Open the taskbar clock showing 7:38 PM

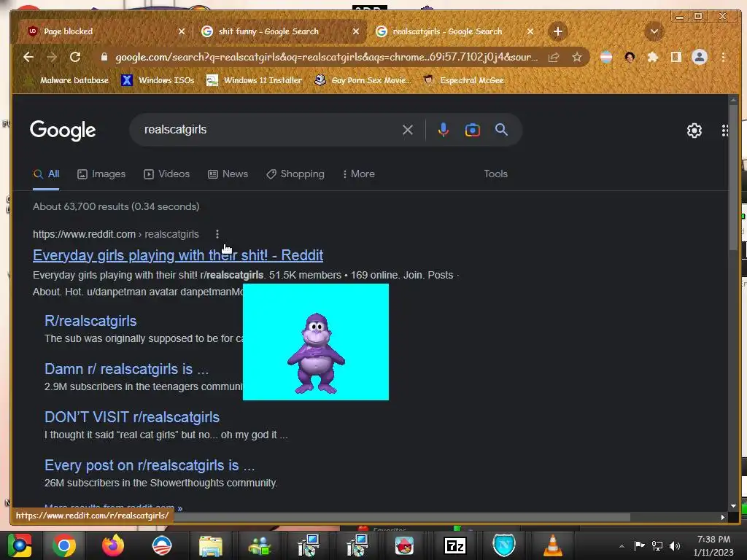pos(713,545)
